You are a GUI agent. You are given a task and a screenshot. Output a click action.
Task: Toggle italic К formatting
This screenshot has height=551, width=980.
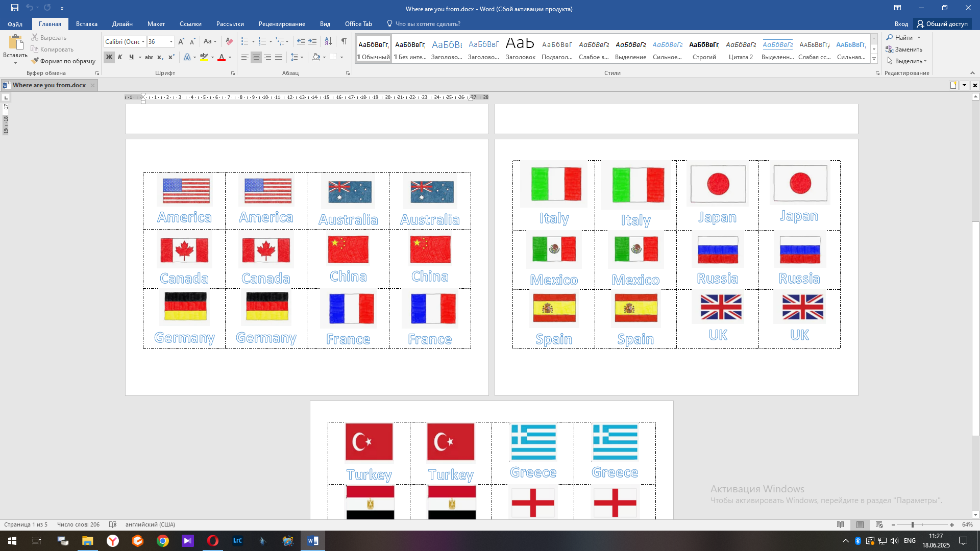tap(120, 58)
